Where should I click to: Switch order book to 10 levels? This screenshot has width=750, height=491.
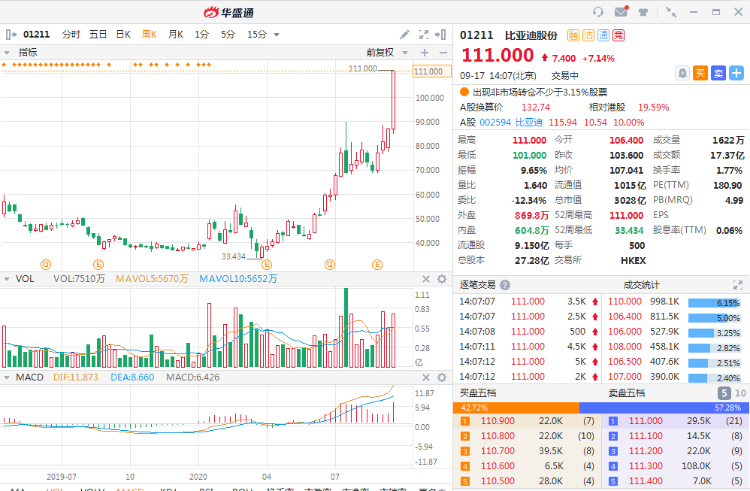tap(740, 393)
